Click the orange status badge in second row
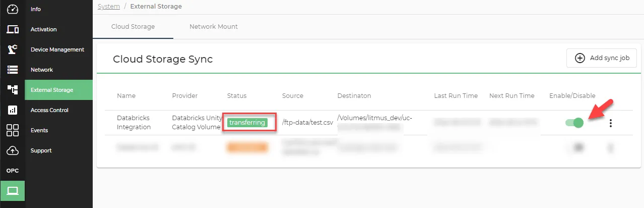 247,147
